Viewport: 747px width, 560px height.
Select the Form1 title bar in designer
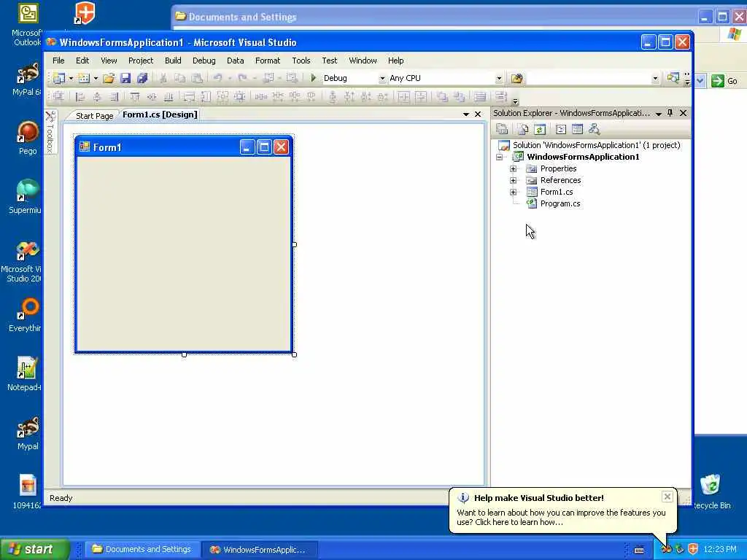[183, 147]
